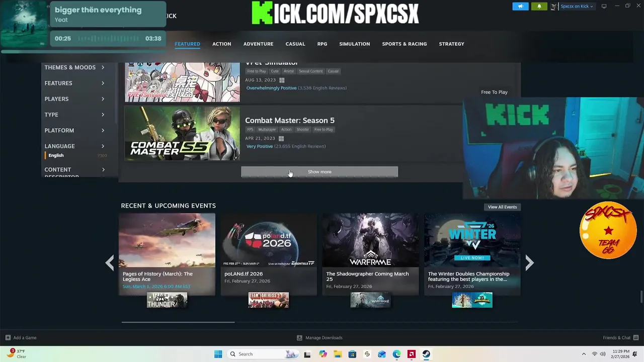Open the Combat Master: Season 5 title
Image resolution: width=644 pixels, height=362 pixels.
click(x=290, y=121)
